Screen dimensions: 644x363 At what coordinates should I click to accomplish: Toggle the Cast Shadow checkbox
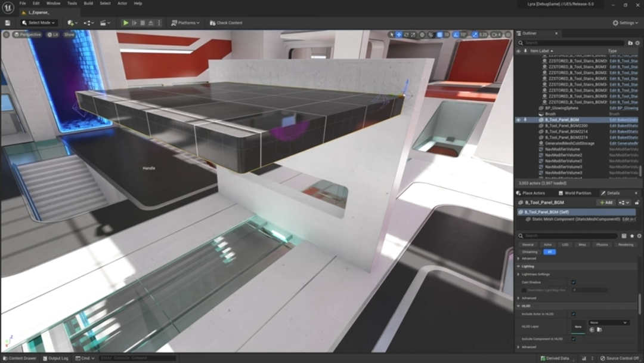pos(574,282)
